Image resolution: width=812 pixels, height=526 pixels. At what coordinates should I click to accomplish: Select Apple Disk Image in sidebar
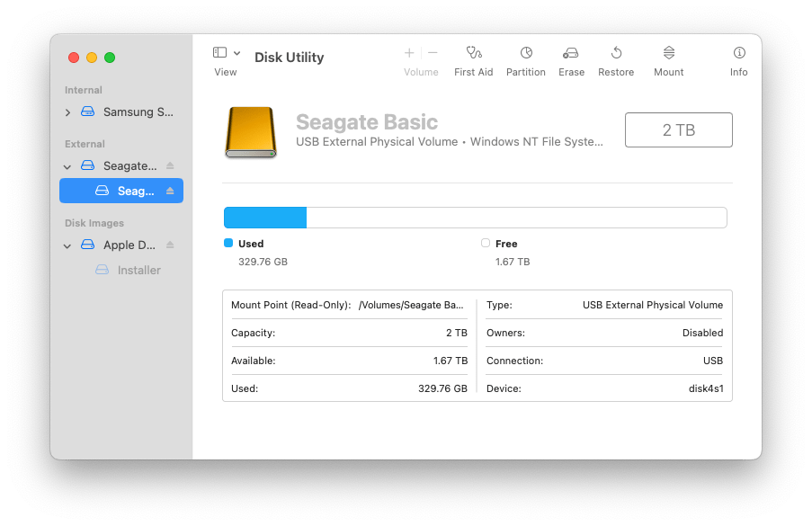126,245
